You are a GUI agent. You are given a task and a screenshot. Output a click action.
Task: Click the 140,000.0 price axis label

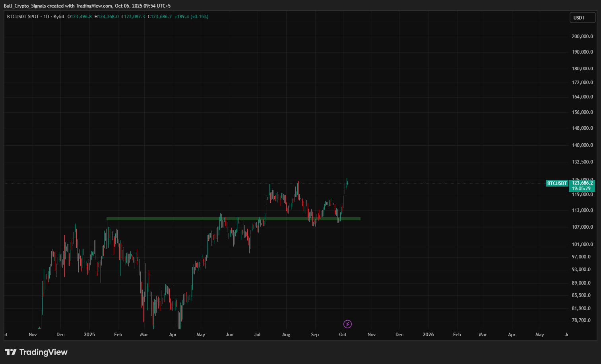click(x=582, y=145)
